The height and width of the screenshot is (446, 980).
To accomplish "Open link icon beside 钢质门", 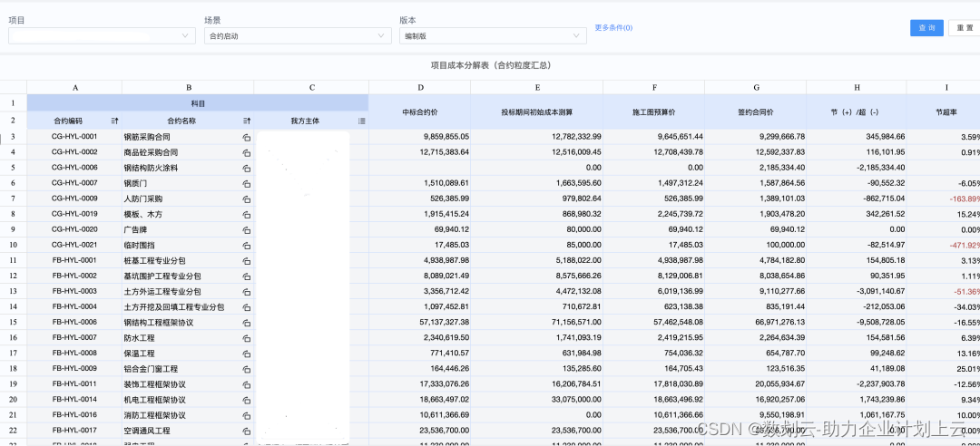I will point(246,184).
